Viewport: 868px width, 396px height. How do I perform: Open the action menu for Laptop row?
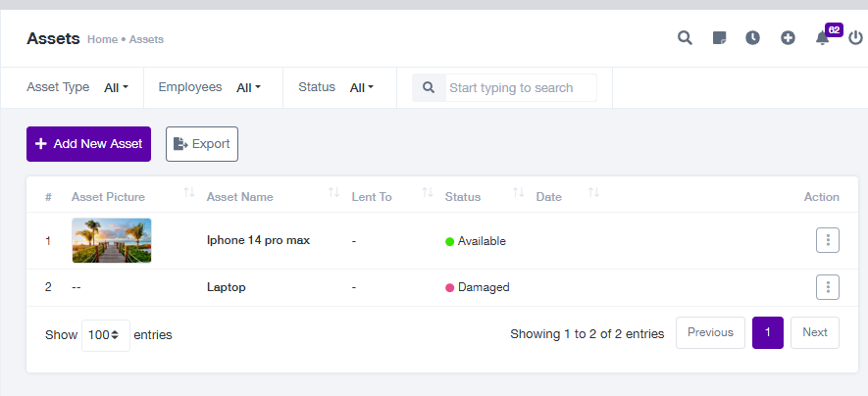[x=828, y=287]
